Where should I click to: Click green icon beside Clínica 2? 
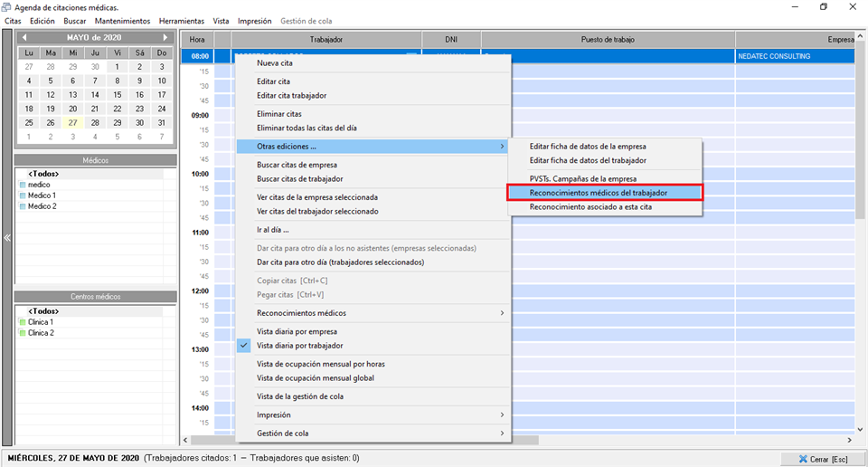23,333
